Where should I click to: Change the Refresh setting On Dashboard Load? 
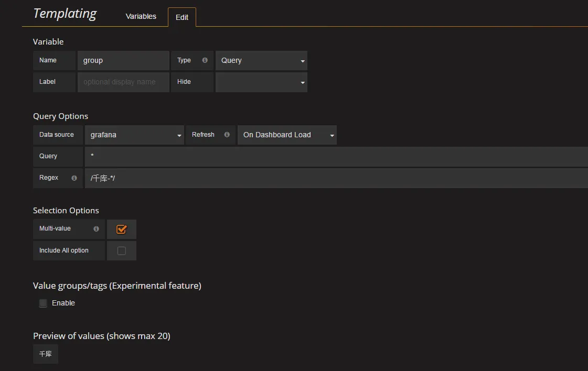point(287,135)
